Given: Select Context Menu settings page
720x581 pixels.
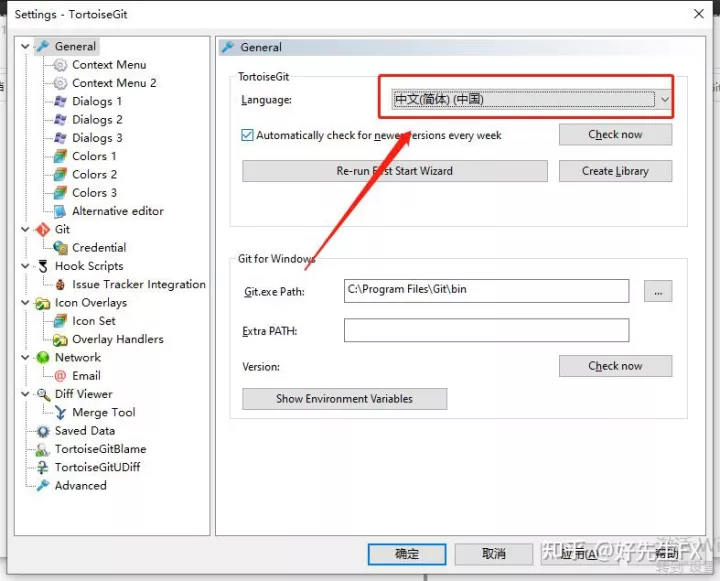Looking at the screenshot, I should [x=109, y=65].
